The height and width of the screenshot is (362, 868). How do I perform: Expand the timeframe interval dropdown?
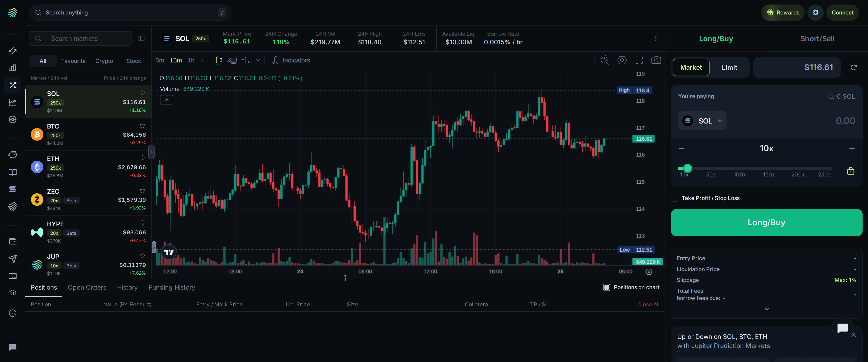coord(203,60)
